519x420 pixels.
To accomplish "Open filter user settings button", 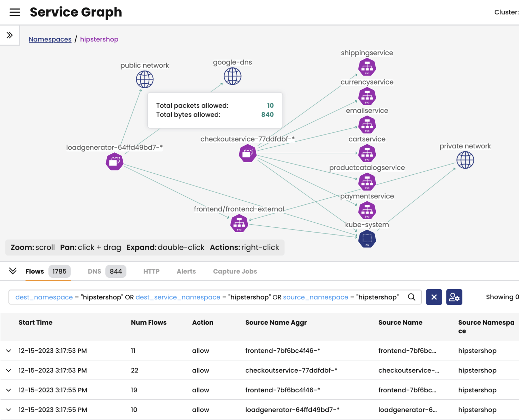I will tap(454, 297).
